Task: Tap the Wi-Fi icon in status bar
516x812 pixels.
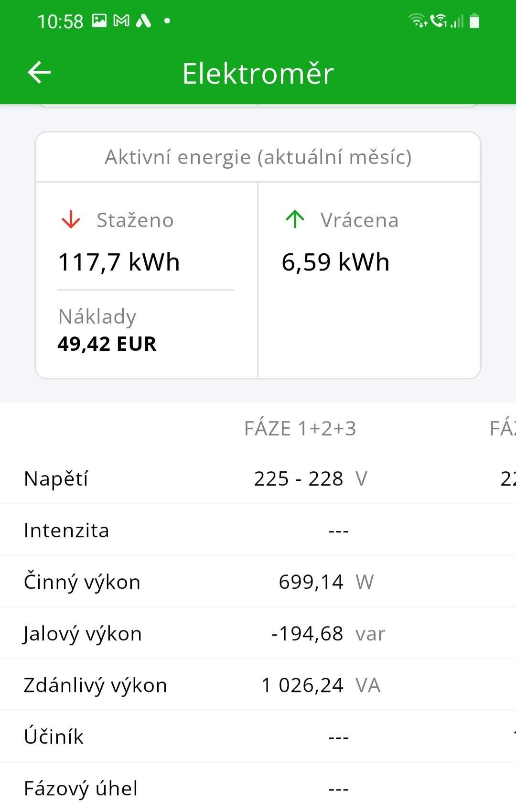Action: [417, 21]
